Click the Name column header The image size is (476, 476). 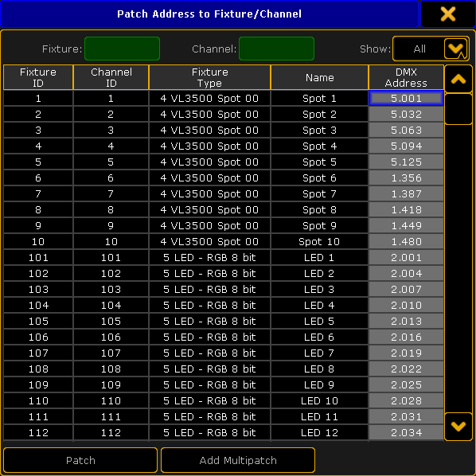point(319,77)
